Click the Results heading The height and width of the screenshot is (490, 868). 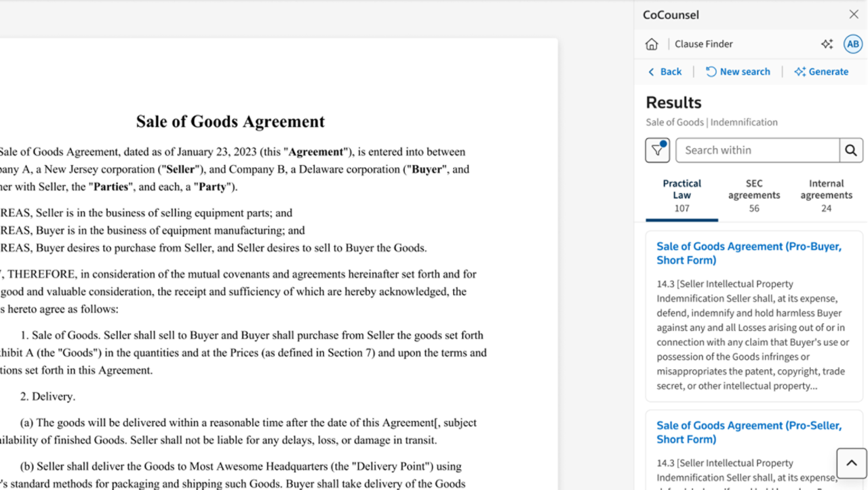tap(673, 102)
